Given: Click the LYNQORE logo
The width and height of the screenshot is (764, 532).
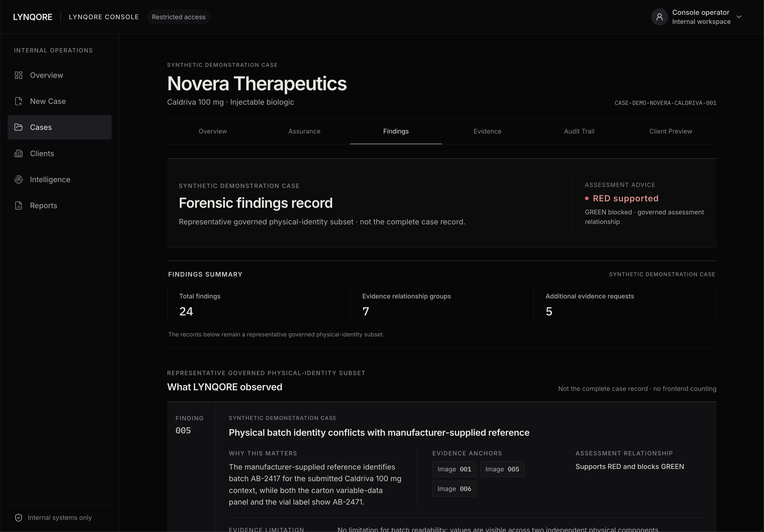Looking at the screenshot, I should tap(33, 17).
